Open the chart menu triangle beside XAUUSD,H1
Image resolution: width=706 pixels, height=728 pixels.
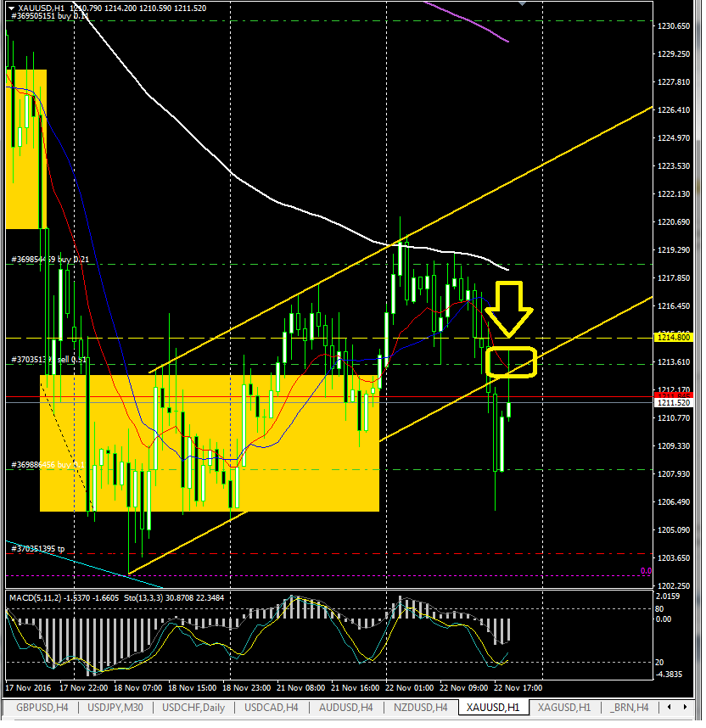[12, 8]
